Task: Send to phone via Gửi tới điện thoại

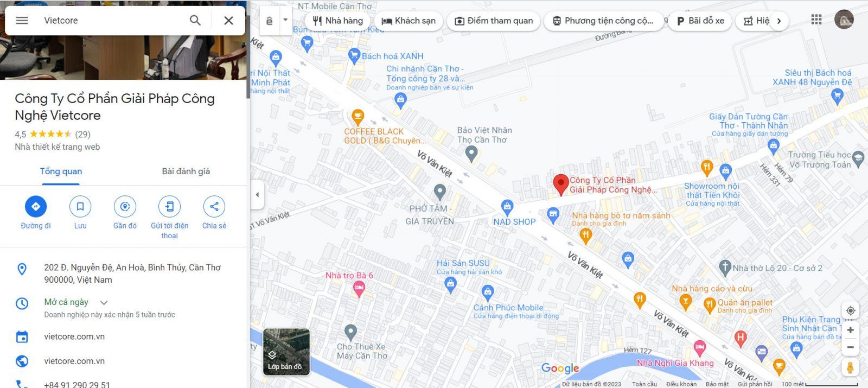Action: click(169, 206)
